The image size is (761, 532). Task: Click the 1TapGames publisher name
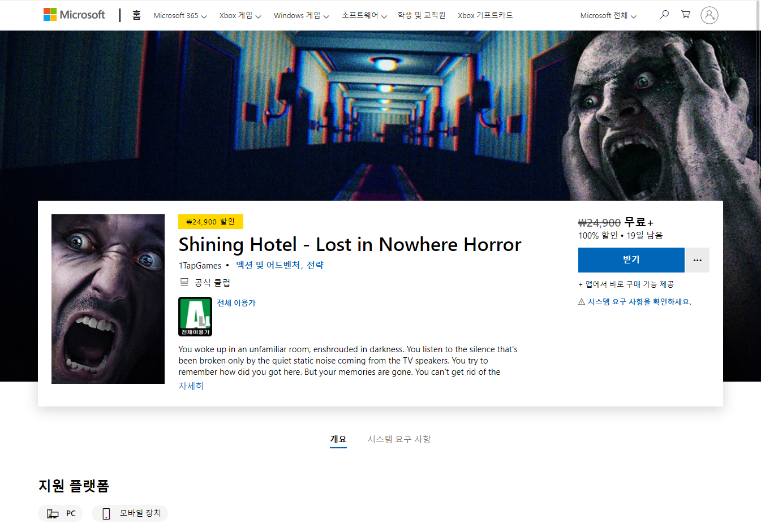tap(200, 266)
